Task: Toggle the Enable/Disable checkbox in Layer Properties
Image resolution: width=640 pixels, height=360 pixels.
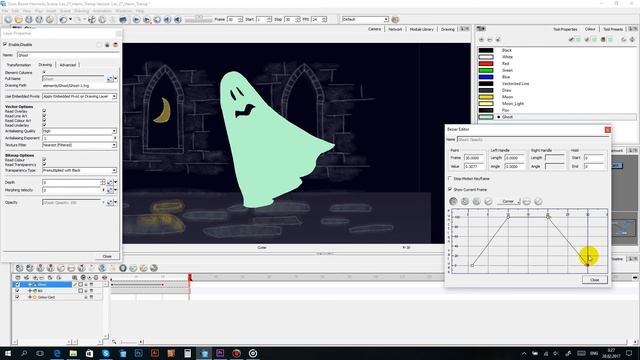Action: [5, 44]
